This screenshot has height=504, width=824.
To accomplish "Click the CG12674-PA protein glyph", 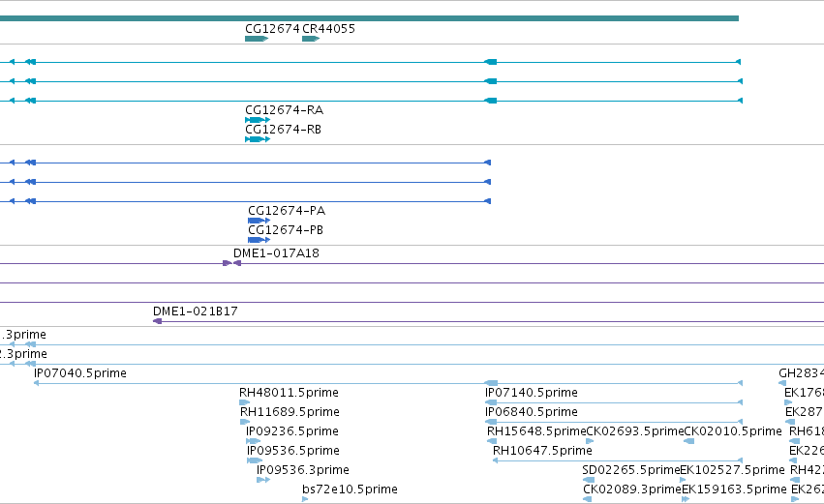I will 259,221.
